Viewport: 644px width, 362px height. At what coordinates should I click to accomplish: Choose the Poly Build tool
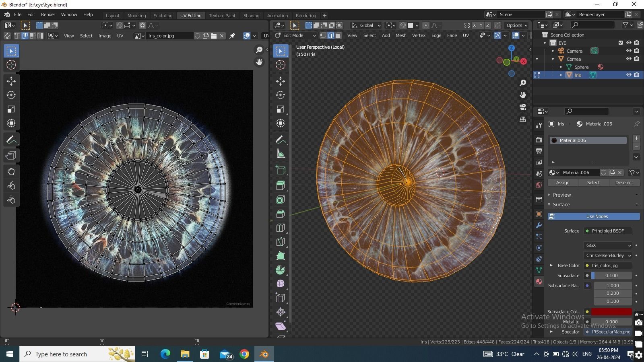click(281, 256)
